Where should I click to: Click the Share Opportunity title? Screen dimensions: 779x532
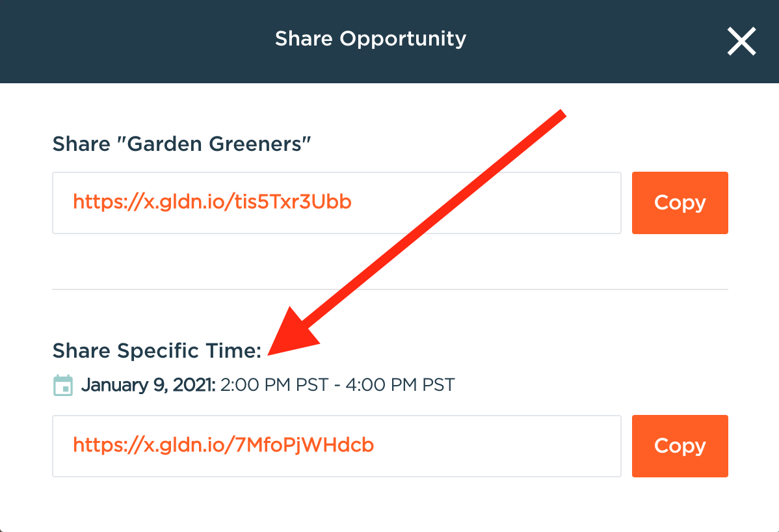370,39
